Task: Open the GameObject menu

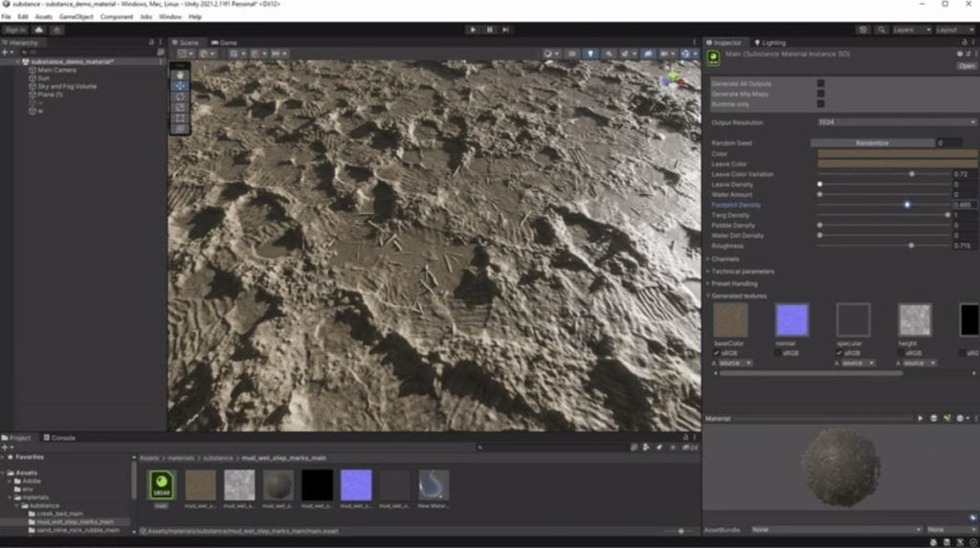Action: click(x=77, y=16)
